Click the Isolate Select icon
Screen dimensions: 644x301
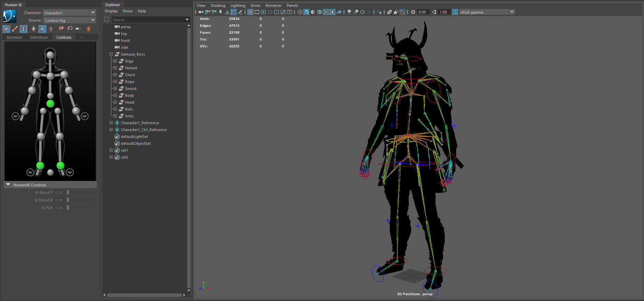(x=379, y=12)
